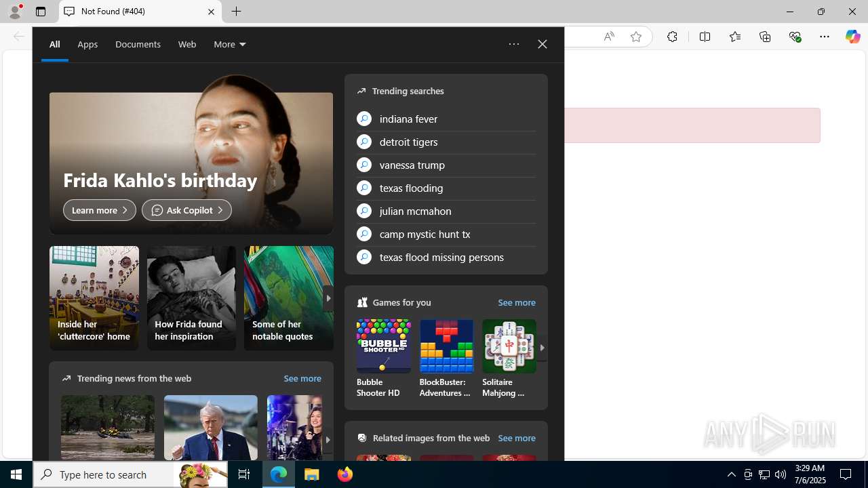The width and height of the screenshot is (868, 488).
Task: Click the Type here to search box
Action: [x=130, y=474]
